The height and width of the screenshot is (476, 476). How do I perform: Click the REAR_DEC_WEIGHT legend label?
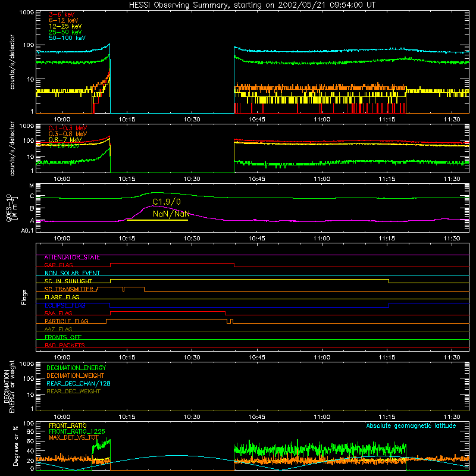pos(73,392)
